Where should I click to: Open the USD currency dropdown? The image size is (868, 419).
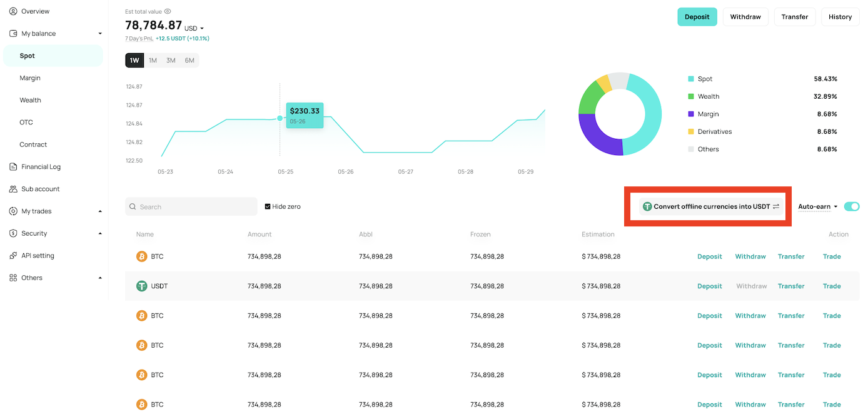coord(195,28)
